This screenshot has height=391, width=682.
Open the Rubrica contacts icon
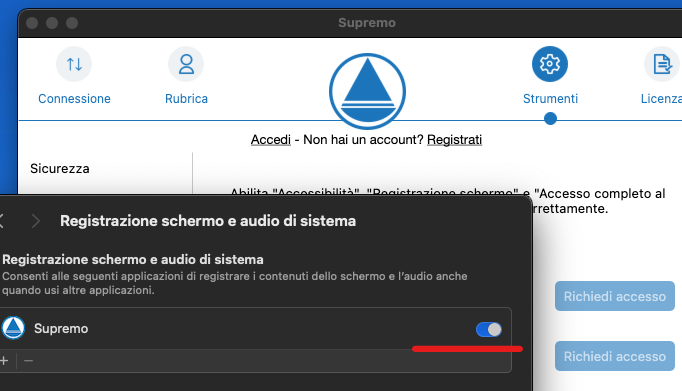186,64
